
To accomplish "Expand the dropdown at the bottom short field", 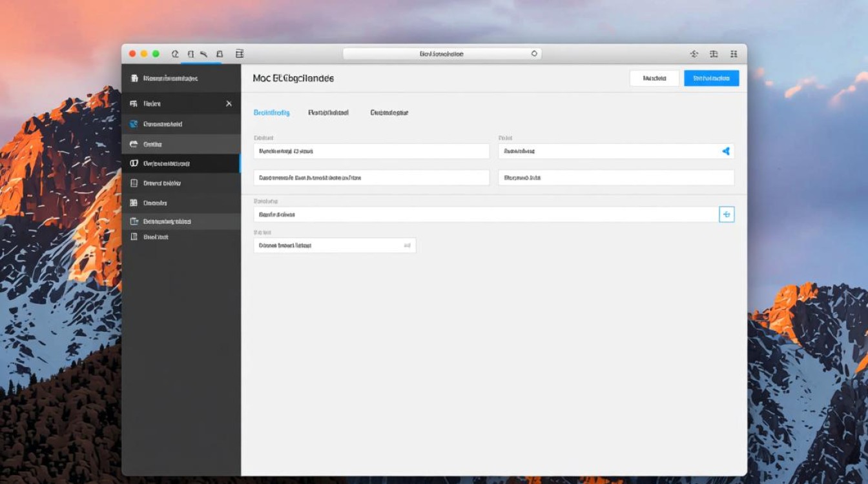I will point(407,245).
